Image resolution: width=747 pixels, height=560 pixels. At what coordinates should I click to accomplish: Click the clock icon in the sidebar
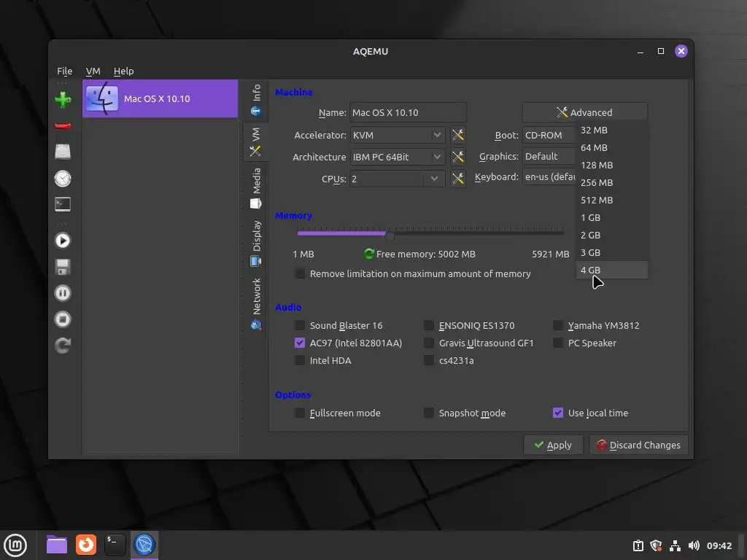click(63, 179)
